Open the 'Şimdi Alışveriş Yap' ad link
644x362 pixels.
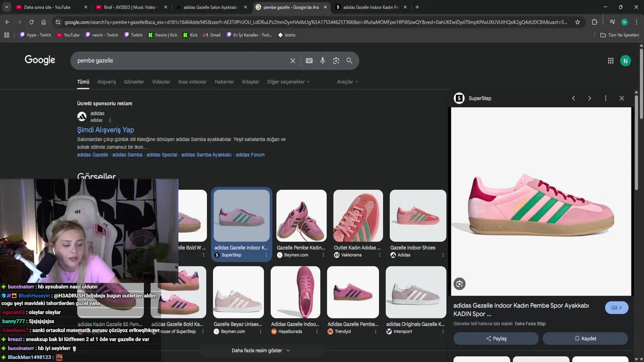click(x=105, y=130)
